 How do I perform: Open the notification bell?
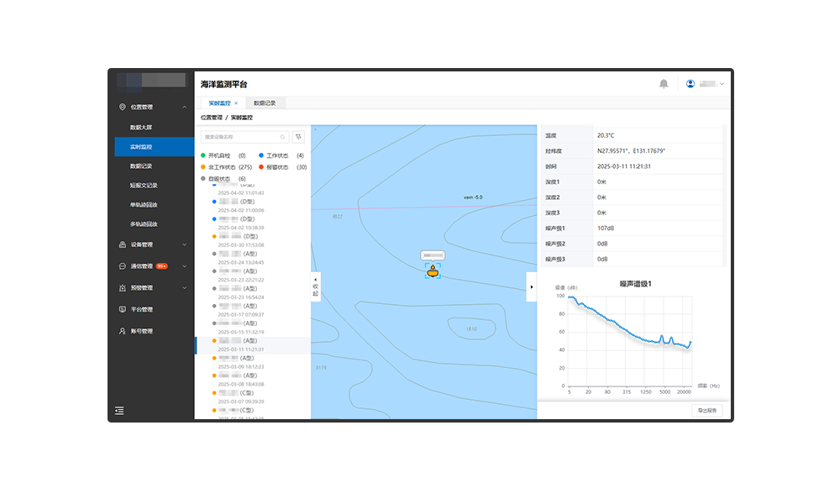point(664,83)
